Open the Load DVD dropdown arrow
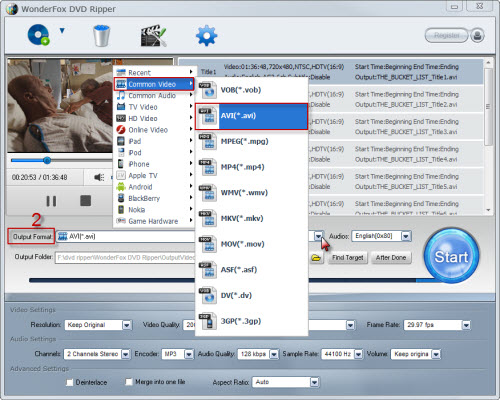This screenshot has width=500, height=400. click(x=62, y=31)
